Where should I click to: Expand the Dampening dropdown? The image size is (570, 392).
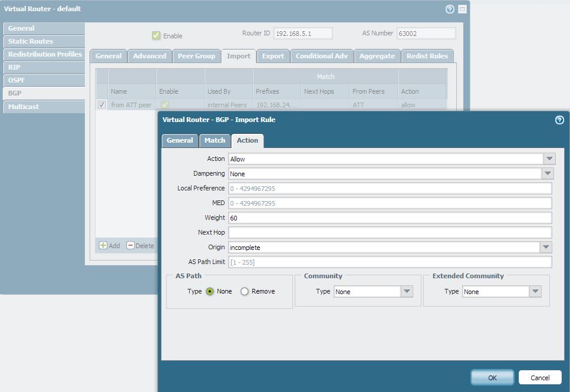[x=548, y=174]
